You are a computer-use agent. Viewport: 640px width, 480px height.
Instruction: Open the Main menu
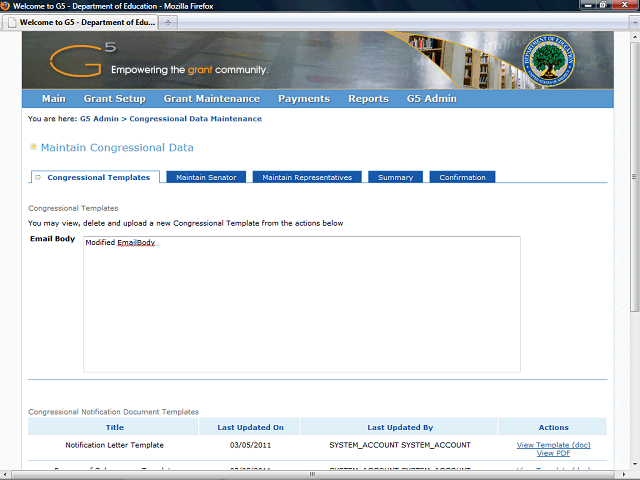pos(54,99)
